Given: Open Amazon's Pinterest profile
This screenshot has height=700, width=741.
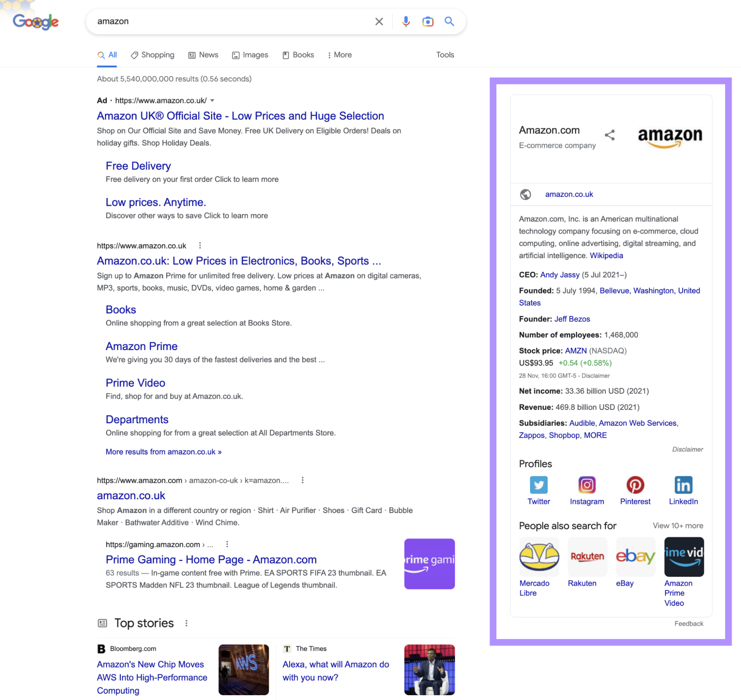Looking at the screenshot, I should pyautogui.click(x=635, y=485).
